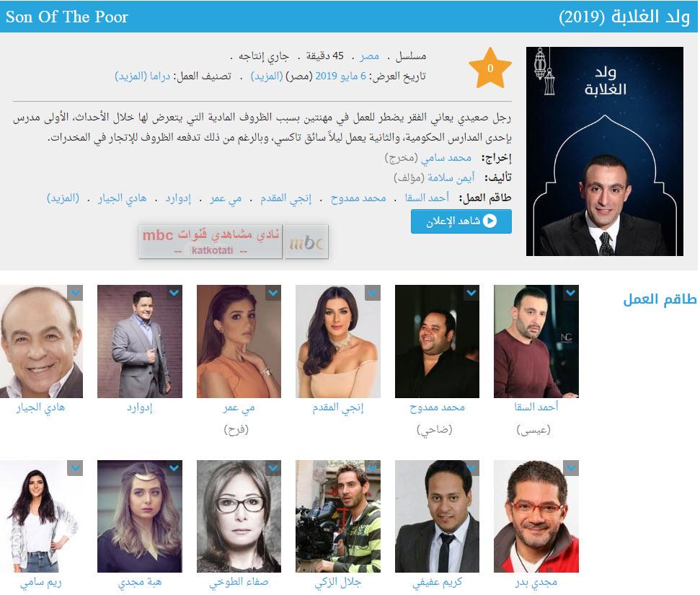Open كريم عفيفي actor name link

point(438,583)
